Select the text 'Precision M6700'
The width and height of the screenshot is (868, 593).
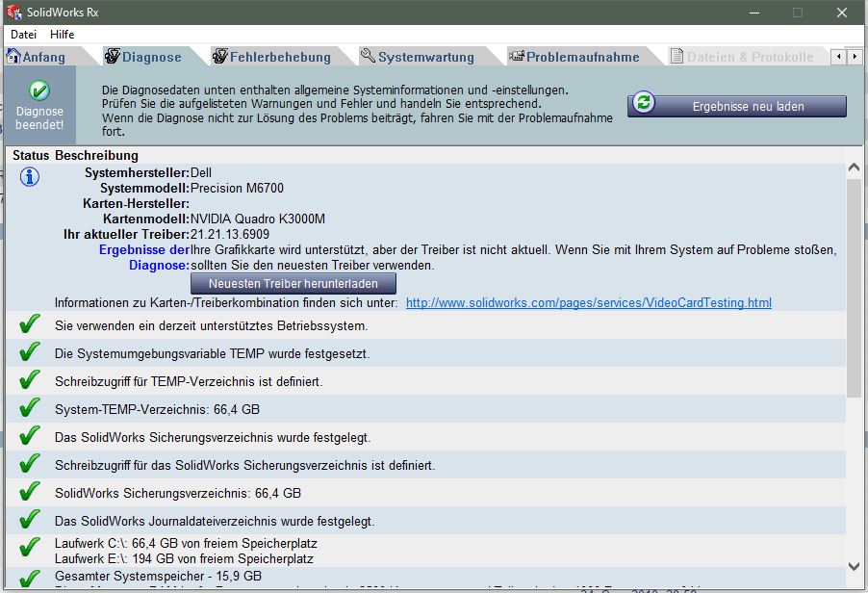point(237,189)
